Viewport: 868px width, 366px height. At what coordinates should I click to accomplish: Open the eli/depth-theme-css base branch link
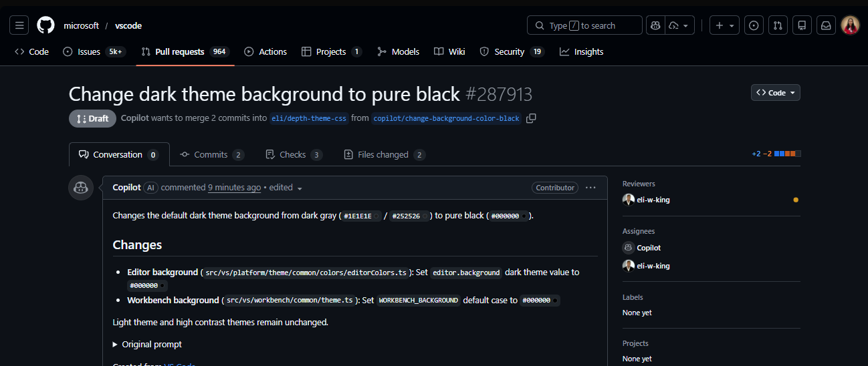pos(309,118)
